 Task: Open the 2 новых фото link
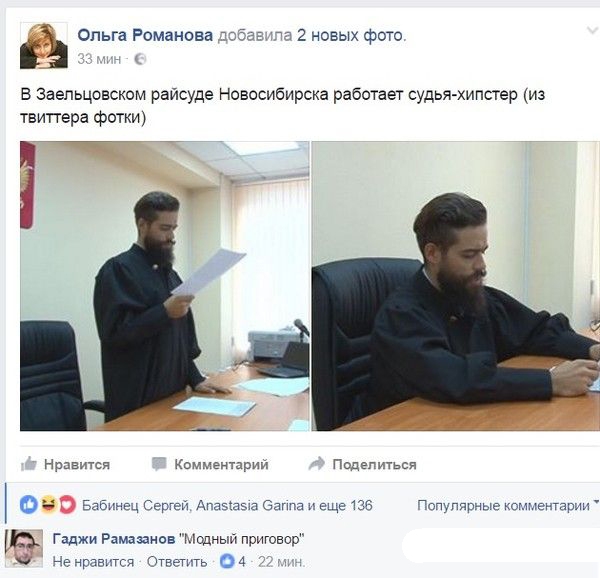[351, 35]
